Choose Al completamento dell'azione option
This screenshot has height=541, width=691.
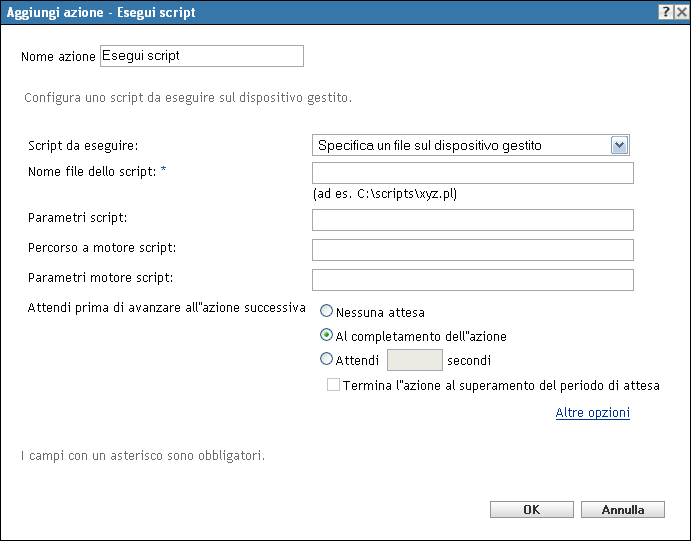pyautogui.click(x=327, y=336)
